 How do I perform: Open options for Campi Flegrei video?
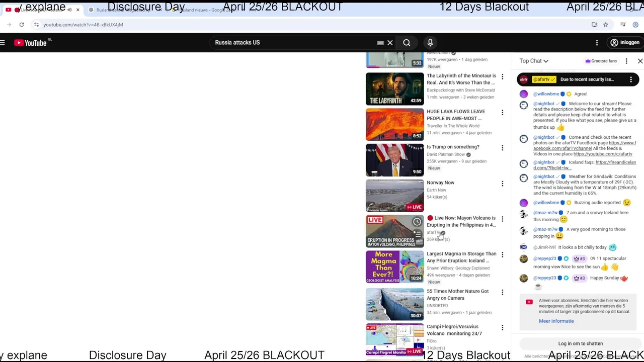(502, 328)
